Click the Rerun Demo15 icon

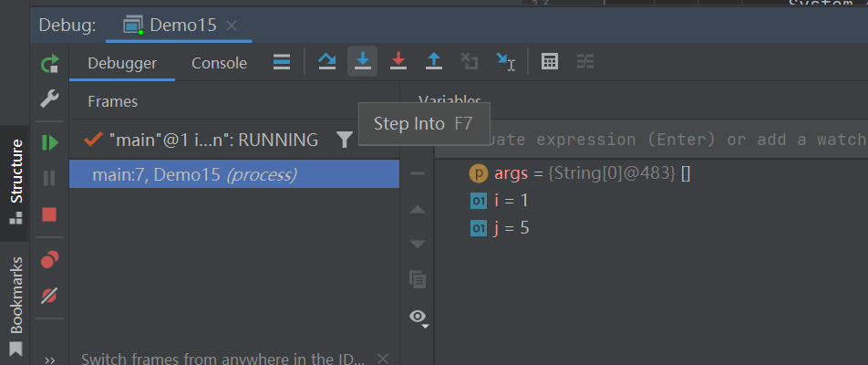pos(49,64)
